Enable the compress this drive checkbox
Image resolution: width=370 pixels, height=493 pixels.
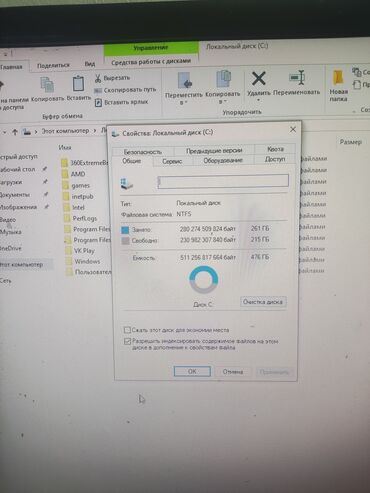click(127, 330)
